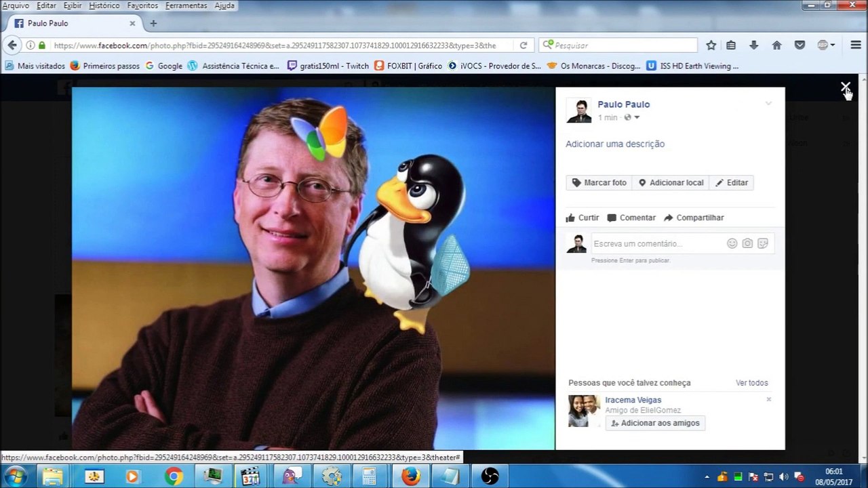Open the sticker picker in comment box

(x=763, y=243)
